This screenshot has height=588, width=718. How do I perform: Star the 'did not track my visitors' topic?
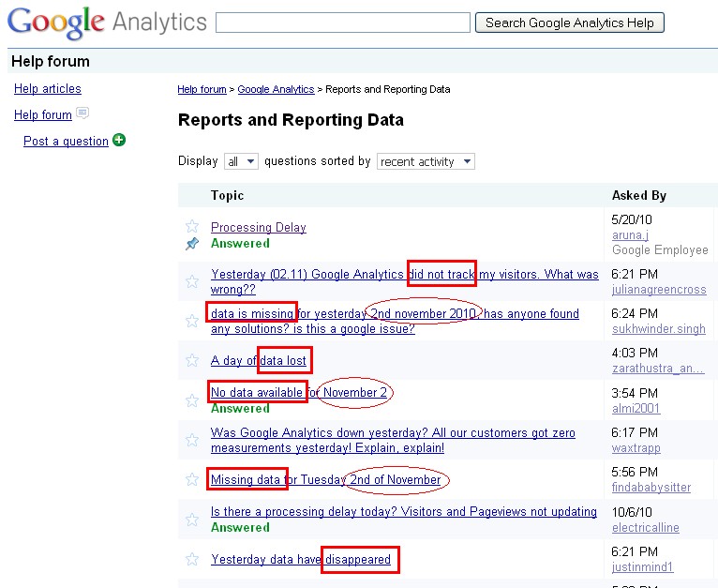192,281
